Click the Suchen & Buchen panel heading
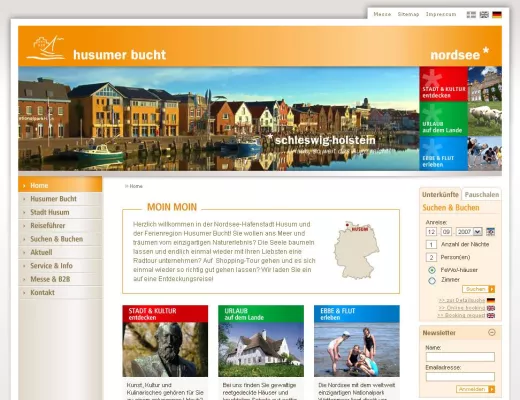 point(451,208)
